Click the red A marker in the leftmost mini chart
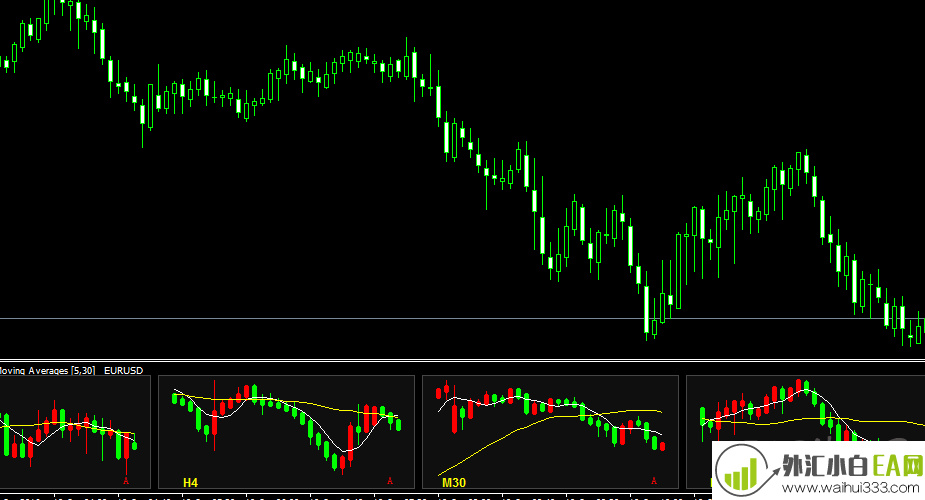Viewport: 925px width, 500px height. [126, 481]
